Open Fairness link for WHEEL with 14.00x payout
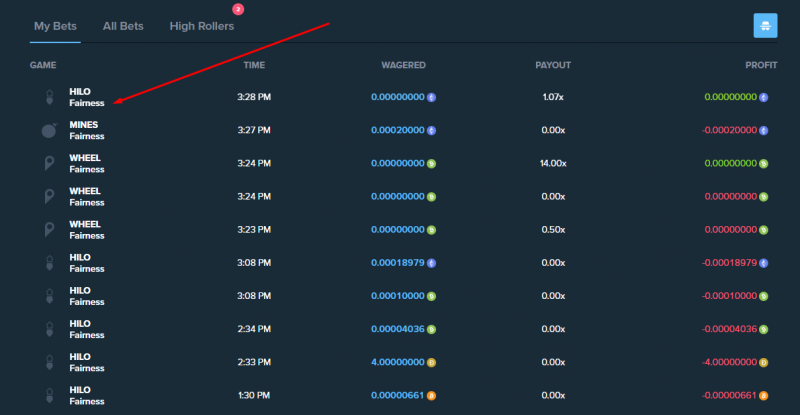Screen dimensions: 800x415 [87, 169]
